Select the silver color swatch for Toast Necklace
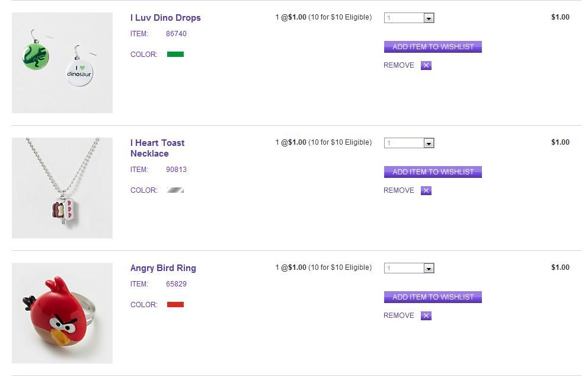The height and width of the screenshot is (376, 588). coord(175,190)
